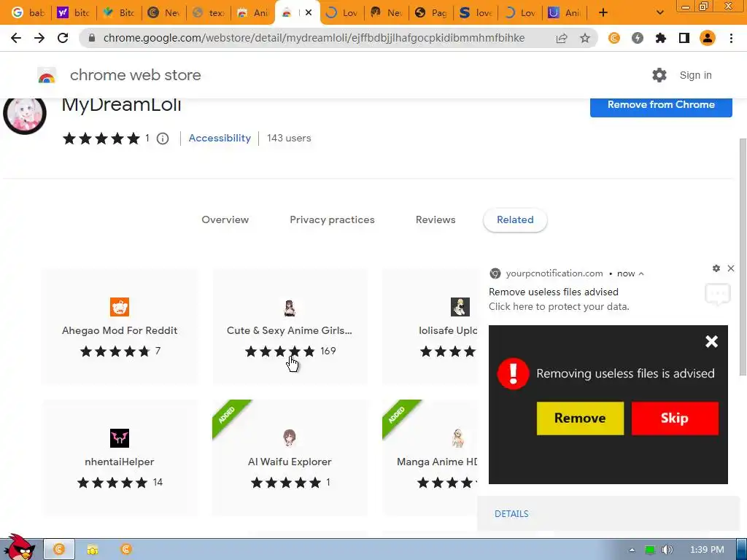Show rating info icon next to stars
The height and width of the screenshot is (560, 747).
[163, 139]
